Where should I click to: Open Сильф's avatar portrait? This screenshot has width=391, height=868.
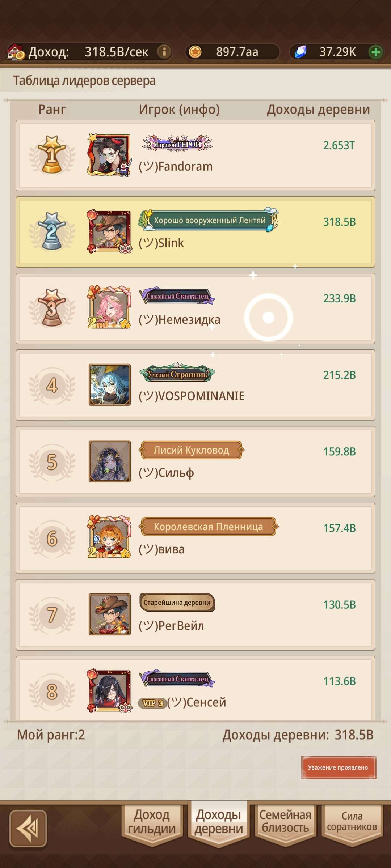pos(110,461)
